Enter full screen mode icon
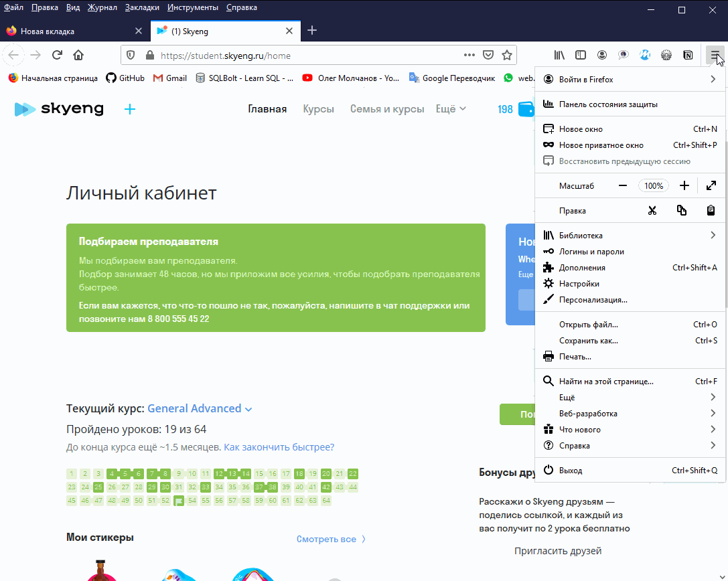This screenshot has height=581, width=728. pyautogui.click(x=711, y=185)
